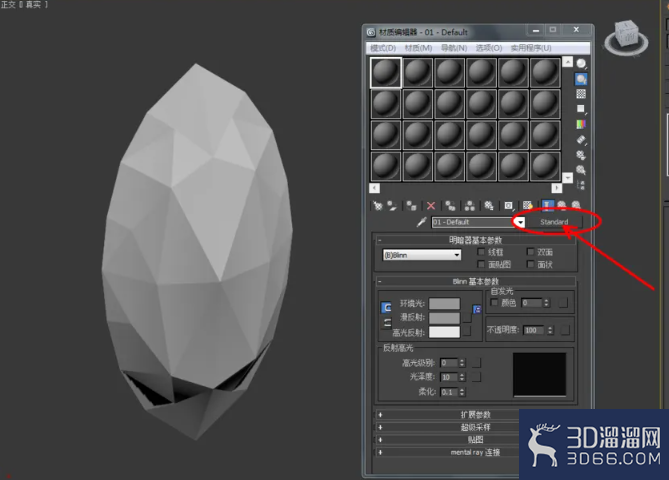Open the 材质(M) menu
The height and width of the screenshot is (480, 669).
(x=418, y=48)
